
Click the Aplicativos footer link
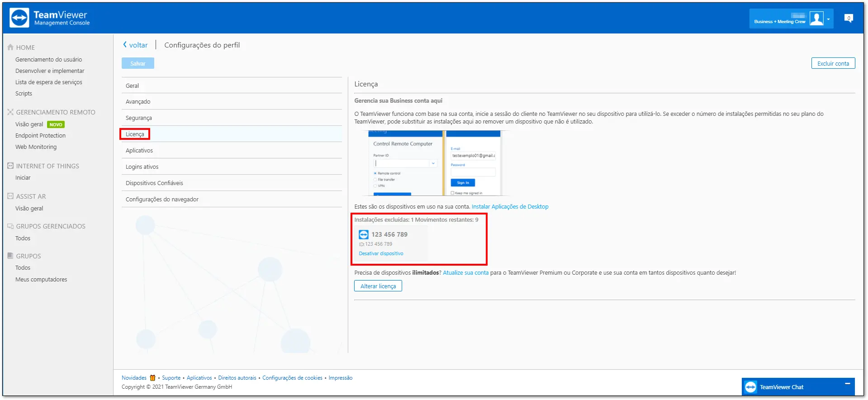click(x=199, y=378)
